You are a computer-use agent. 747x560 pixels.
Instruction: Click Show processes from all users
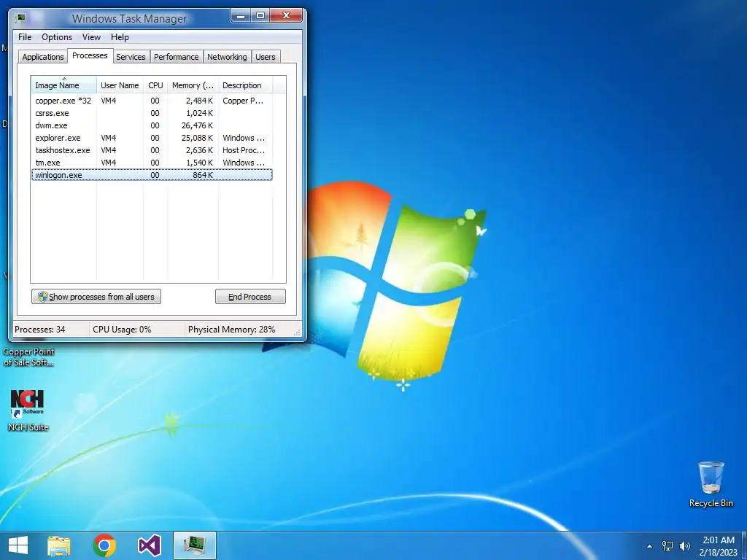(96, 297)
